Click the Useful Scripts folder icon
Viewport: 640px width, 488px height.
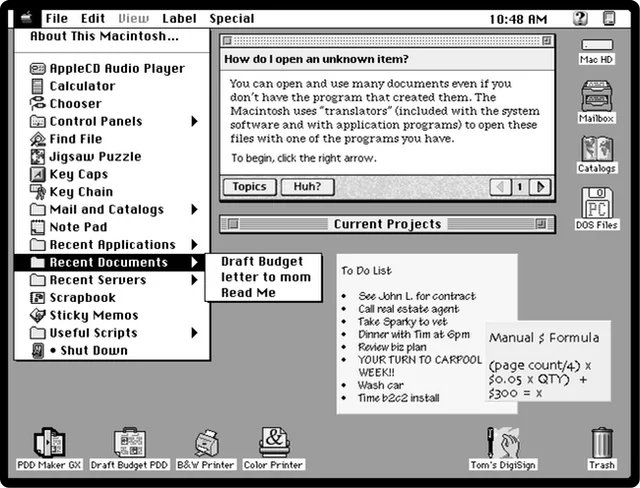point(38,333)
